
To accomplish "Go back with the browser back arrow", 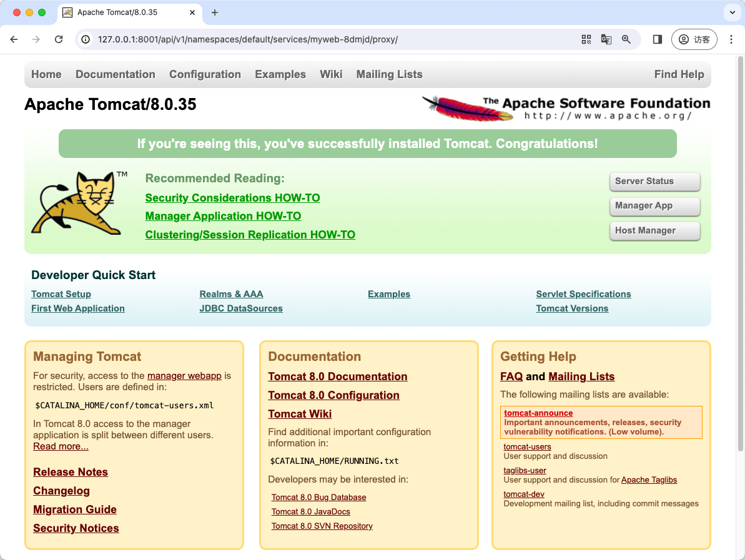I will pyautogui.click(x=14, y=39).
